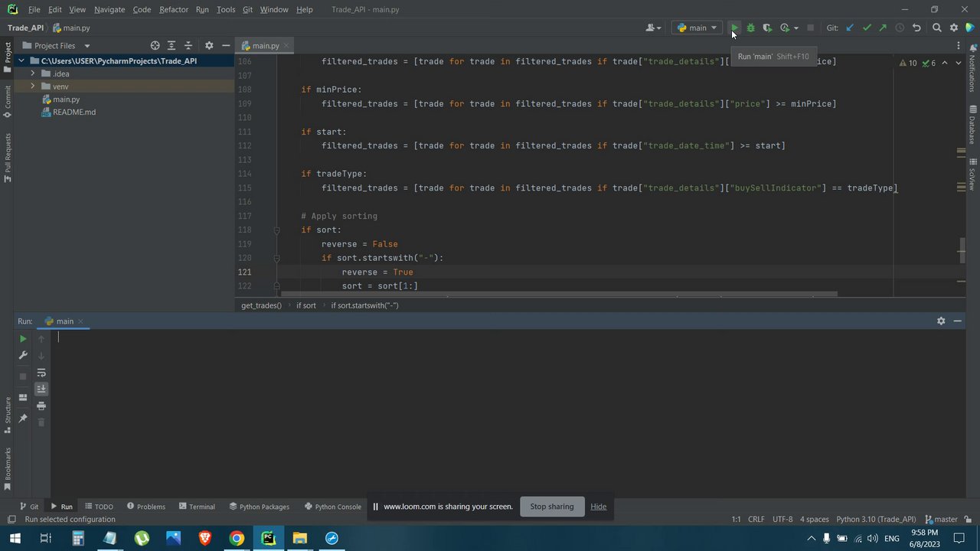Click the select opened file target icon
Viewport: 980px width, 551px height.
pyautogui.click(x=155, y=45)
